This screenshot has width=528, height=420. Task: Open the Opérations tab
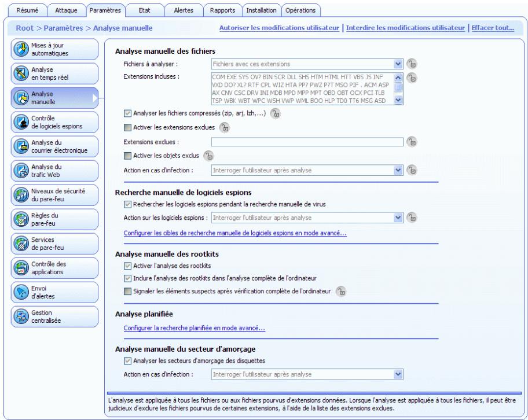coord(300,10)
